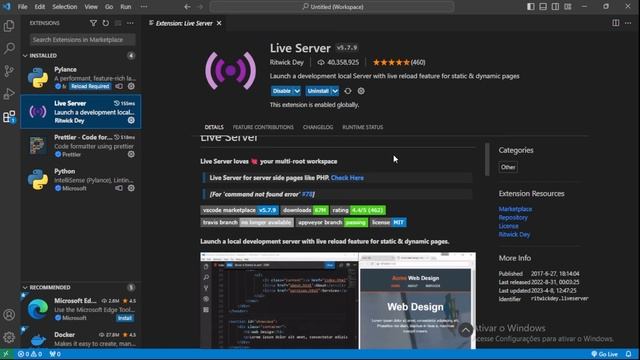Open Prettier manage gear

click(x=131, y=154)
